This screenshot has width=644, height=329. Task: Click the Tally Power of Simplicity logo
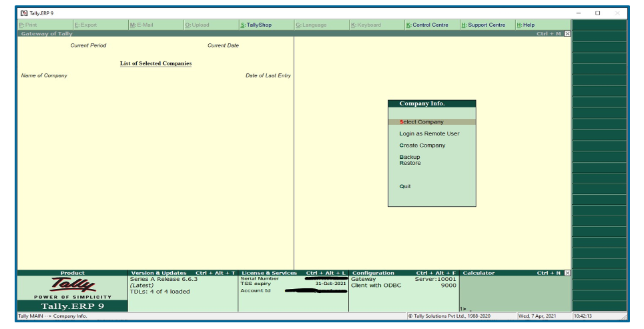(73, 288)
